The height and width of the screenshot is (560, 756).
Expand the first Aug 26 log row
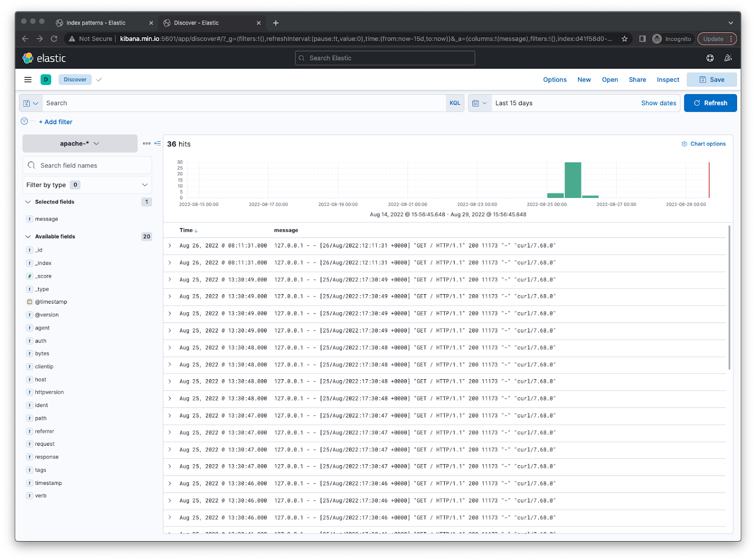click(170, 246)
